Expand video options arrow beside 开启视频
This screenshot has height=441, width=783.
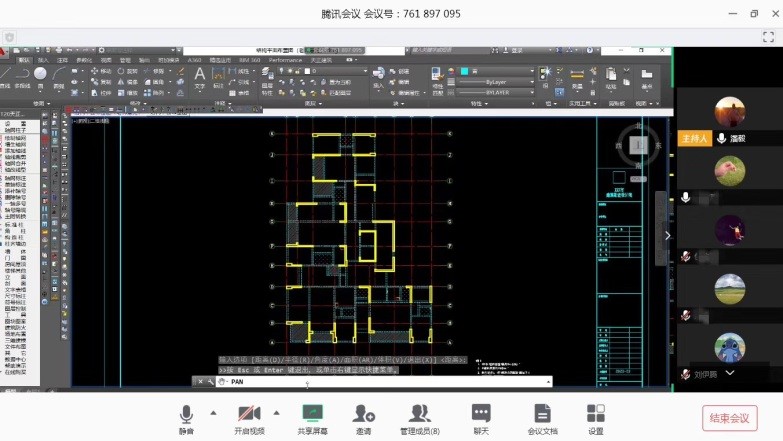click(x=277, y=412)
